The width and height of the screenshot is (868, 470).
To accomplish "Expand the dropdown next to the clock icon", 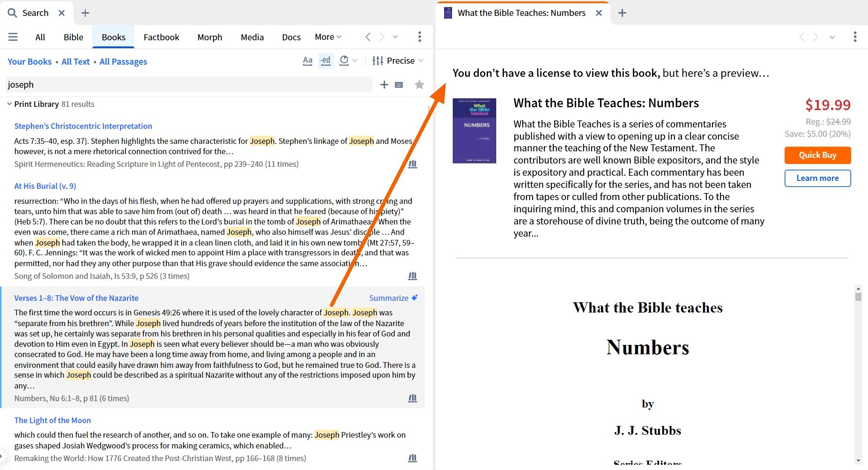I will click(x=355, y=61).
